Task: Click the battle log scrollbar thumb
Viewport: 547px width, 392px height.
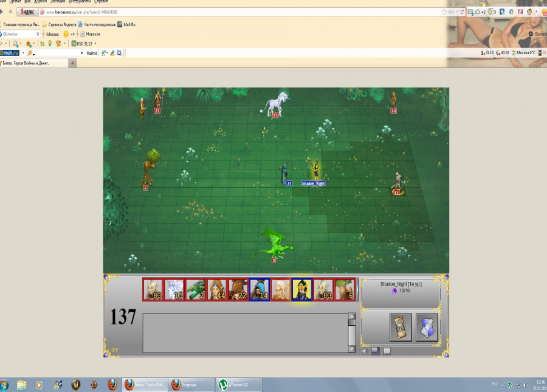Action: 352,323
